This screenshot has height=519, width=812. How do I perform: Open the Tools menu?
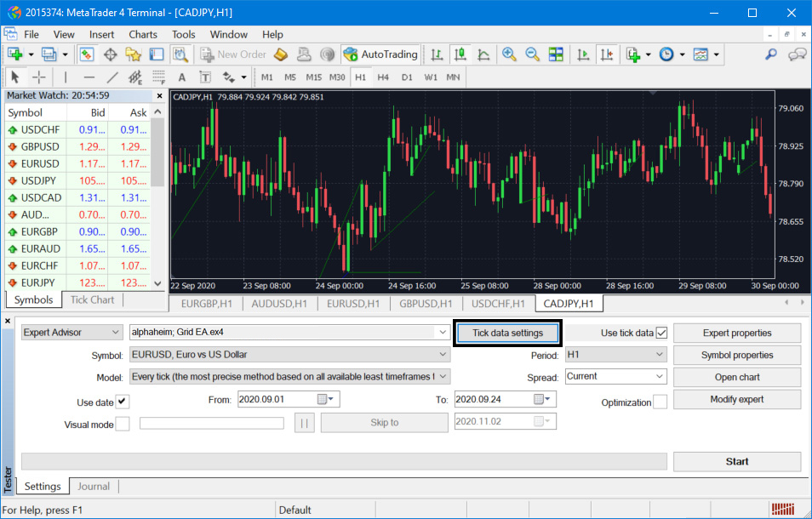coord(183,35)
